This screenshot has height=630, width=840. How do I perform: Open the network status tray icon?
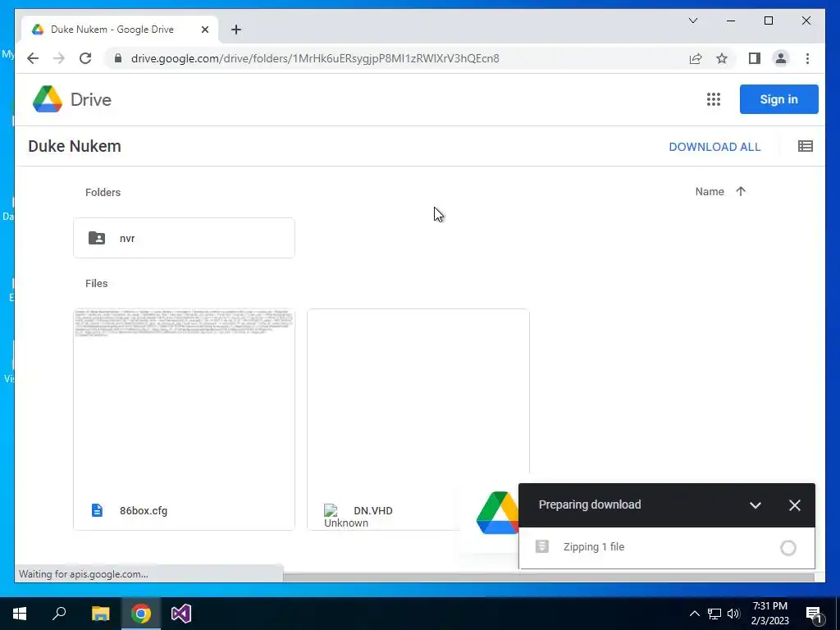coord(714,614)
